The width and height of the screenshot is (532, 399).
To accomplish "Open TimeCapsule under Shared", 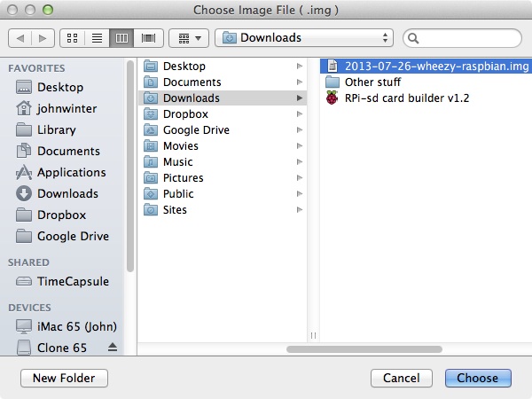I will tap(73, 281).
